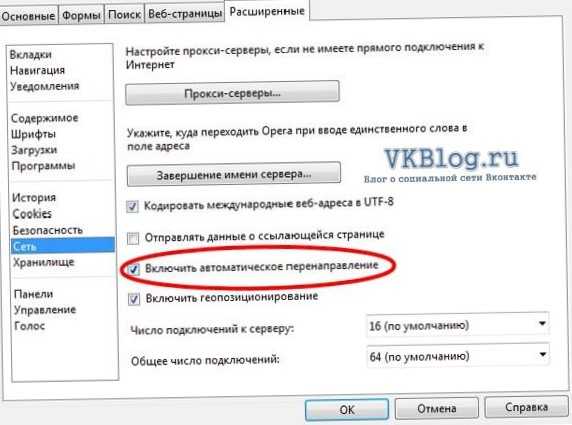Click the Прокси-серверы button
This screenshot has height=425, width=572.
[x=232, y=93]
